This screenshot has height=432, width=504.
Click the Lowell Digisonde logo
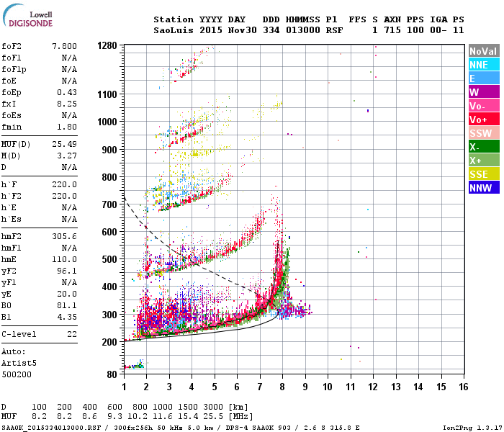(27, 15)
